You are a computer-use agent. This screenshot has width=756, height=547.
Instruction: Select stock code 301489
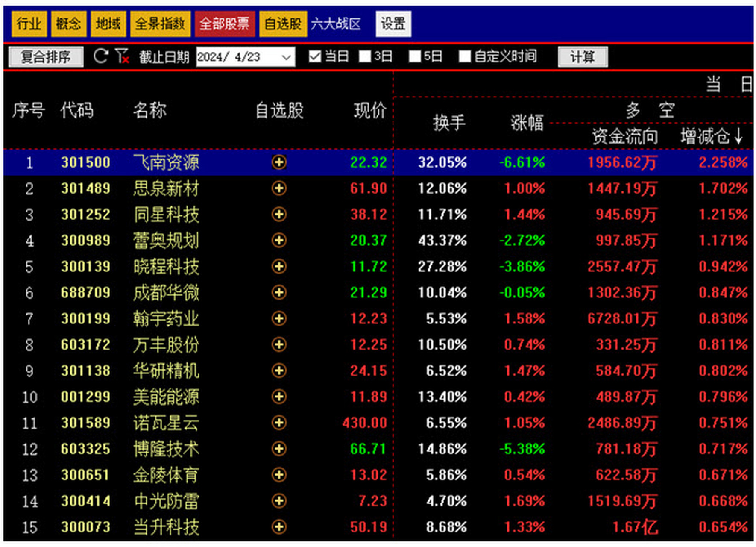(85, 188)
